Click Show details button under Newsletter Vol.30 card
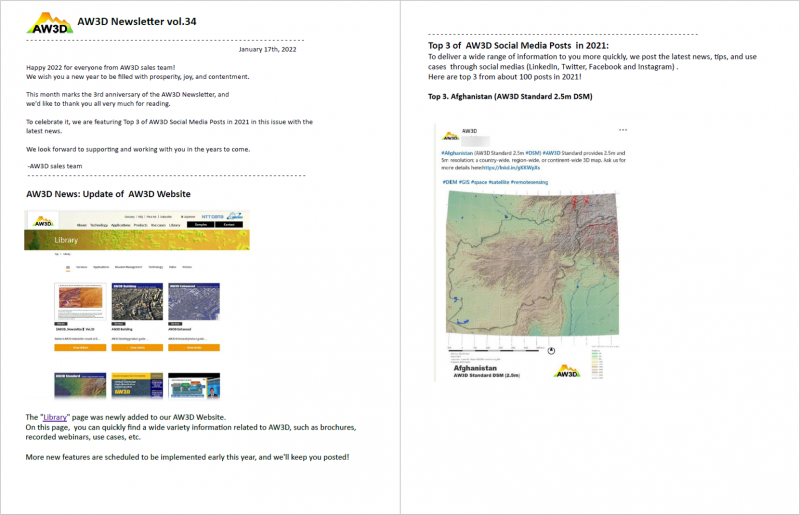Viewport: 800px width, 515px height. (80, 348)
